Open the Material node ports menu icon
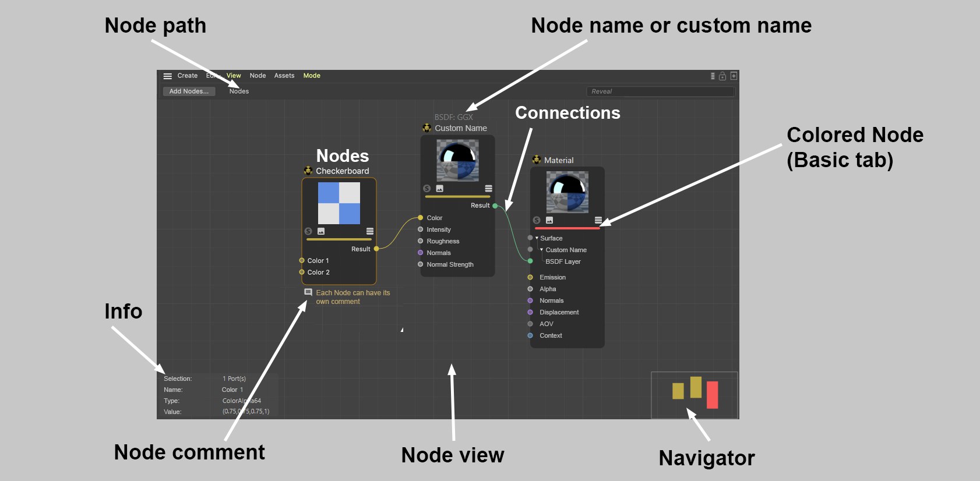This screenshot has height=481, width=980. point(598,220)
